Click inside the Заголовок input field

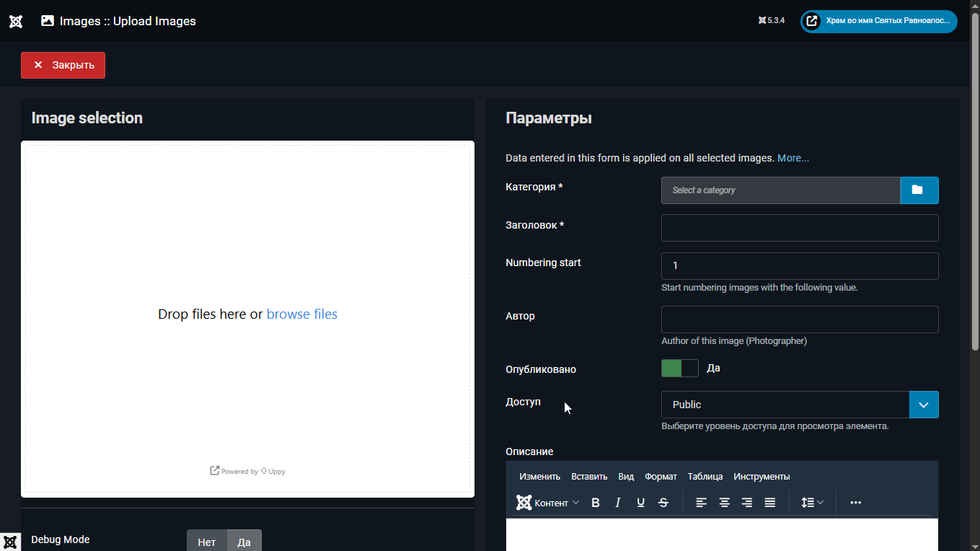tap(799, 227)
